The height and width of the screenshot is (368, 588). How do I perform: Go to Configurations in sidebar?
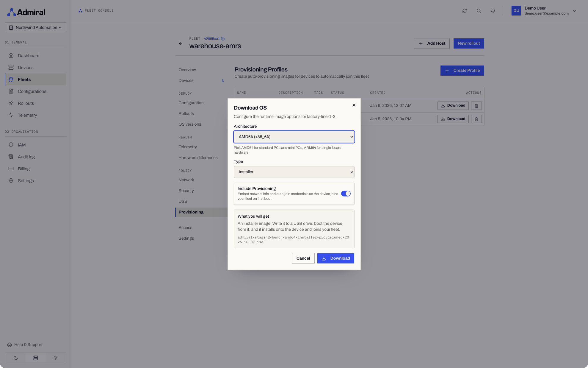pyautogui.click(x=36, y=91)
